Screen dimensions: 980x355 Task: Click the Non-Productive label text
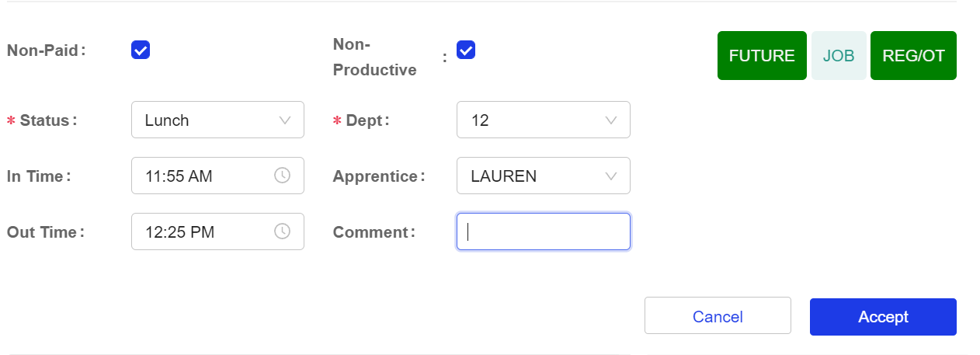374,57
